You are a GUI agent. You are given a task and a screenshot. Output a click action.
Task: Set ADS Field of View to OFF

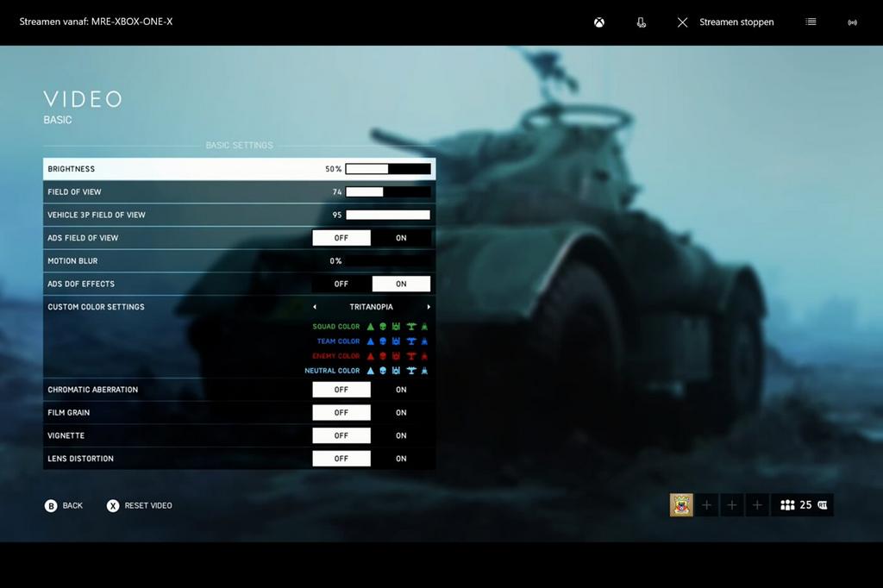click(x=341, y=238)
